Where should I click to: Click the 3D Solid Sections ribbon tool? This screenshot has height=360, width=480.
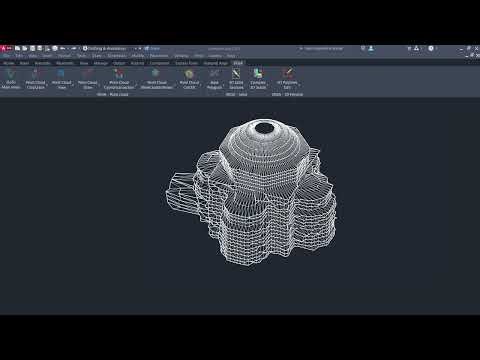tap(236, 79)
